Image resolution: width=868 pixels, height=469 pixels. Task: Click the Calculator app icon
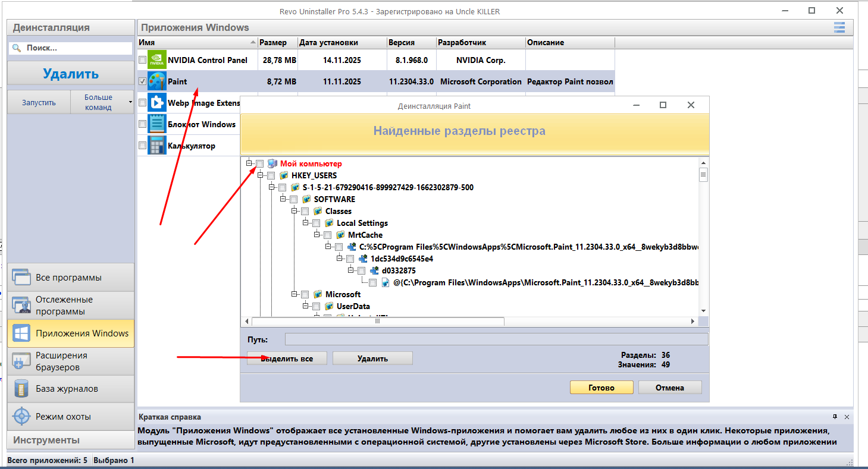(x=157, y=146)
